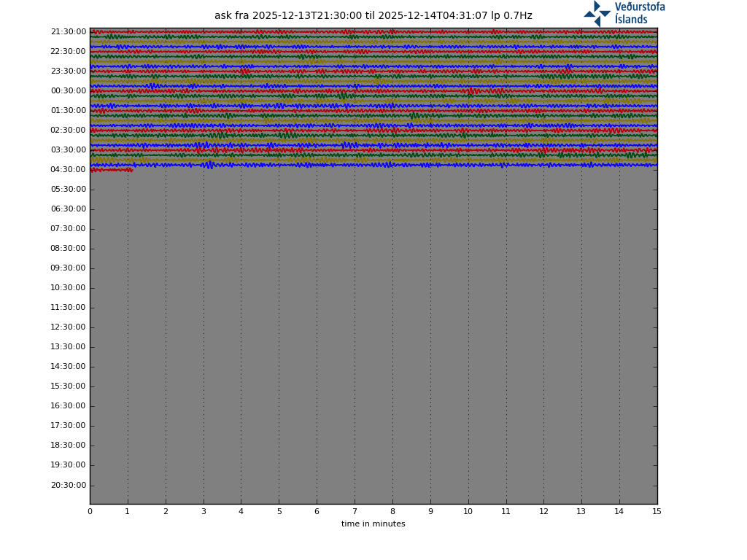The width and height of the screenshot is (747, 560).
Task: Click the 0 minute tick label
Action: pyautogui.click(x=90, y=512)
